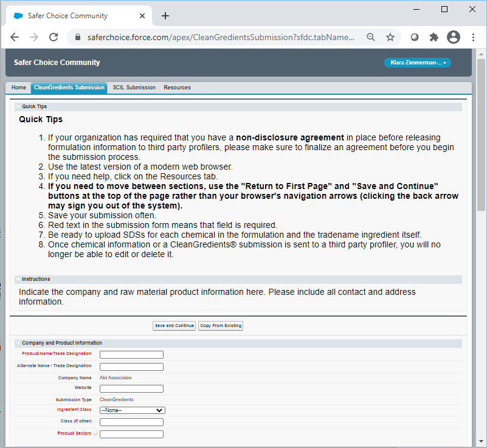Open Klara Zimmerman user menu
This screenshot has height=448, width=487.
(x=418, y=63)
